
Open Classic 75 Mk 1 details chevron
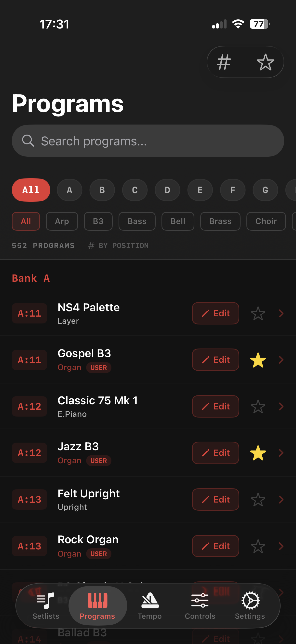click(281, 406)
